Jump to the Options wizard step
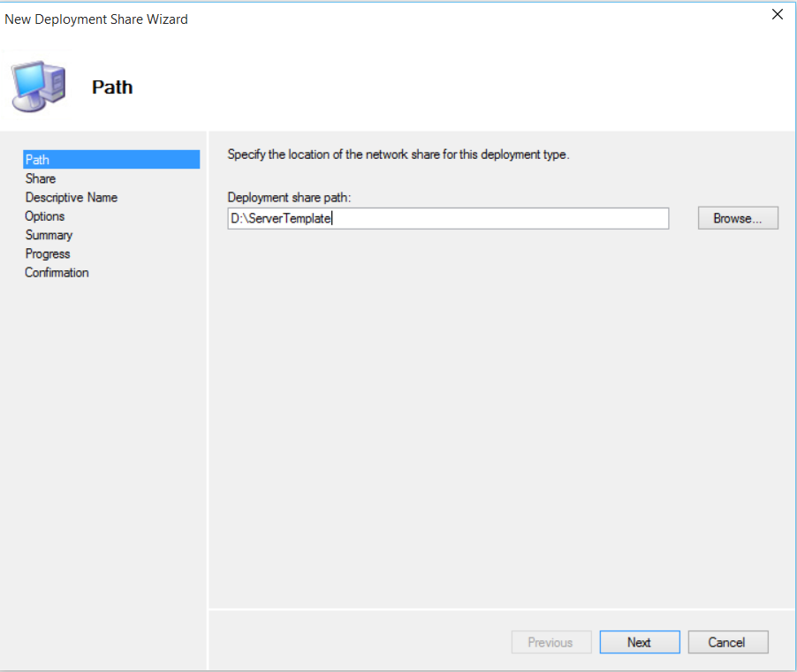 [45, 216]
